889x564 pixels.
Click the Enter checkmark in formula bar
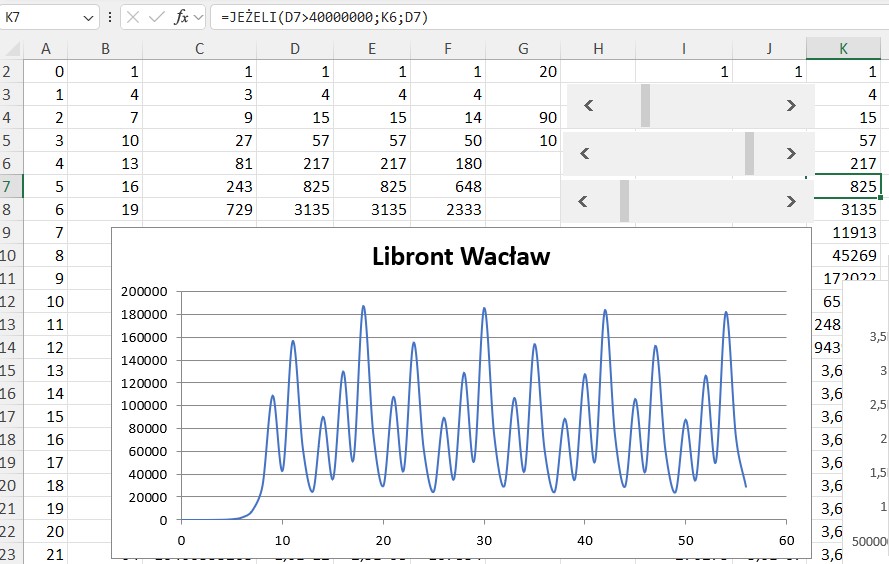point(157,17)
